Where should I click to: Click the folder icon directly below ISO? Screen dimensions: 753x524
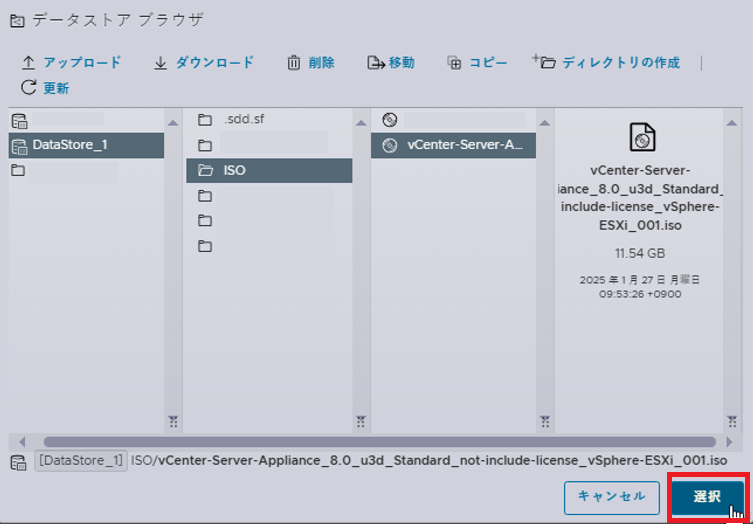pyautogui.click(x=205, y=195)
